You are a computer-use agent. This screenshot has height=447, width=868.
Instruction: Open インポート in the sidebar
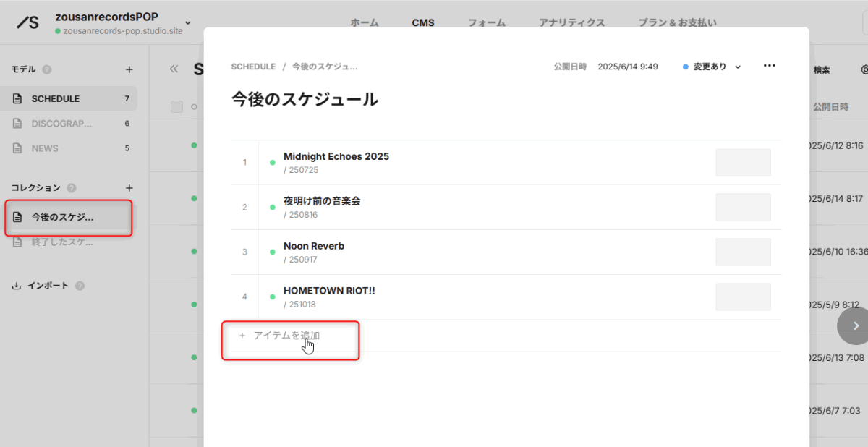point(48,286)
